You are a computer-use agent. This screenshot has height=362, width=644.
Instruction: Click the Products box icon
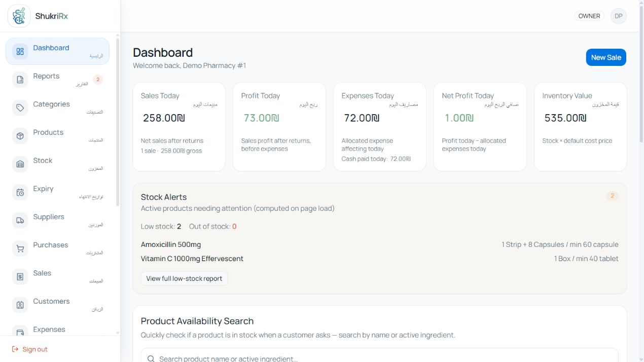point(20,136)
